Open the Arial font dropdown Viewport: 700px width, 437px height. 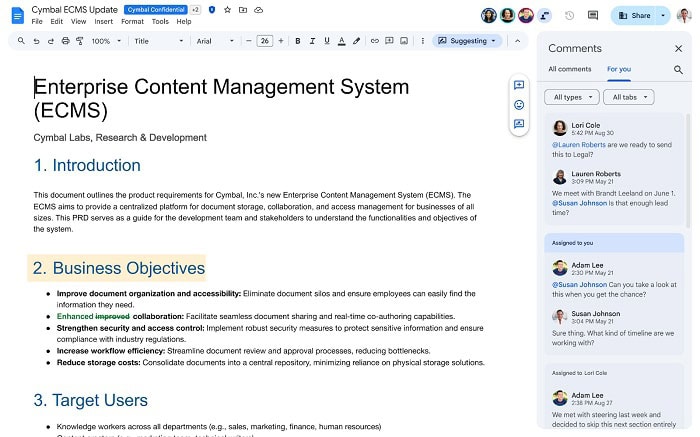215,41
